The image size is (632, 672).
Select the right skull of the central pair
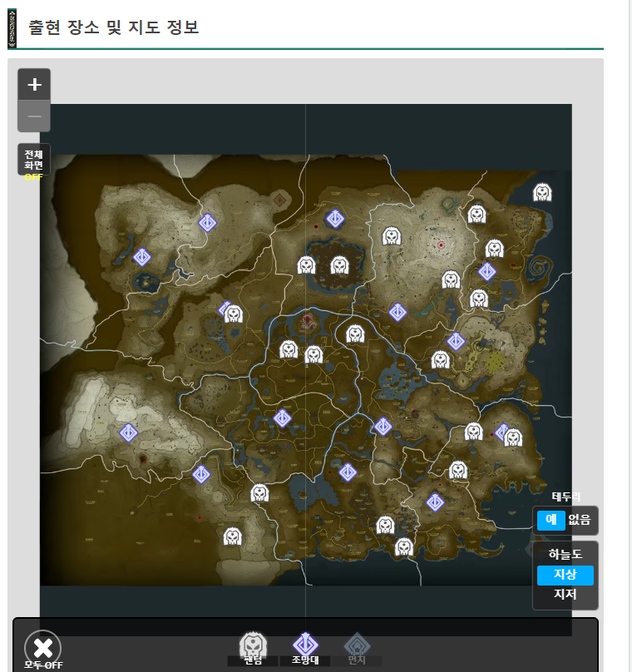(x=314, y=355)
